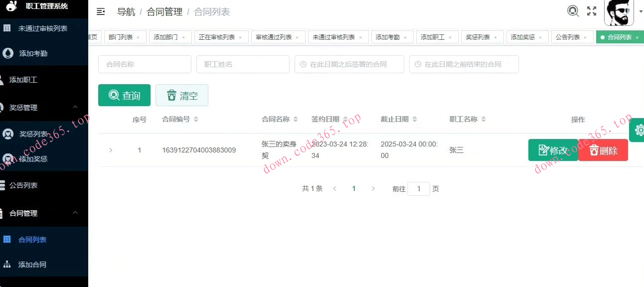Collapse the 奖惩管理 sidebar menu
Image resolution: width=644 pixels, height=287 pixels.
click(75, 107)
